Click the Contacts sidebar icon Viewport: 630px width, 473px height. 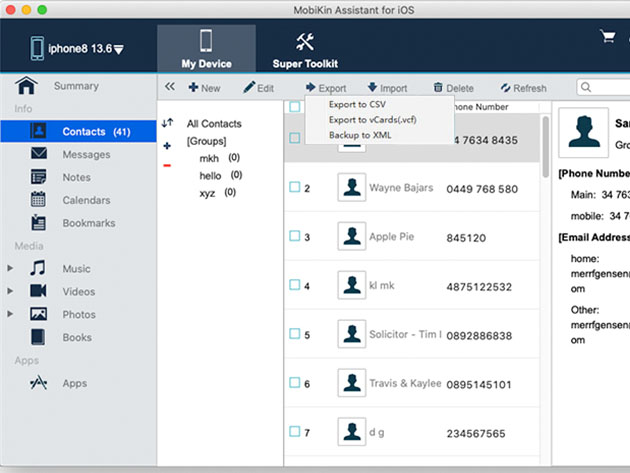coord(38,131)
